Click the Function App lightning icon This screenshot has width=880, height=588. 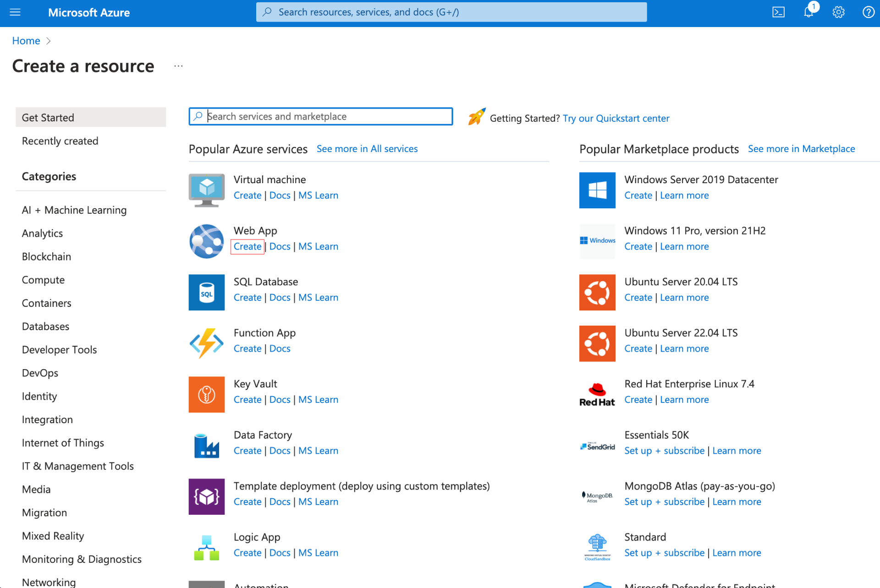pyautogui.click(x=206, y=343)
